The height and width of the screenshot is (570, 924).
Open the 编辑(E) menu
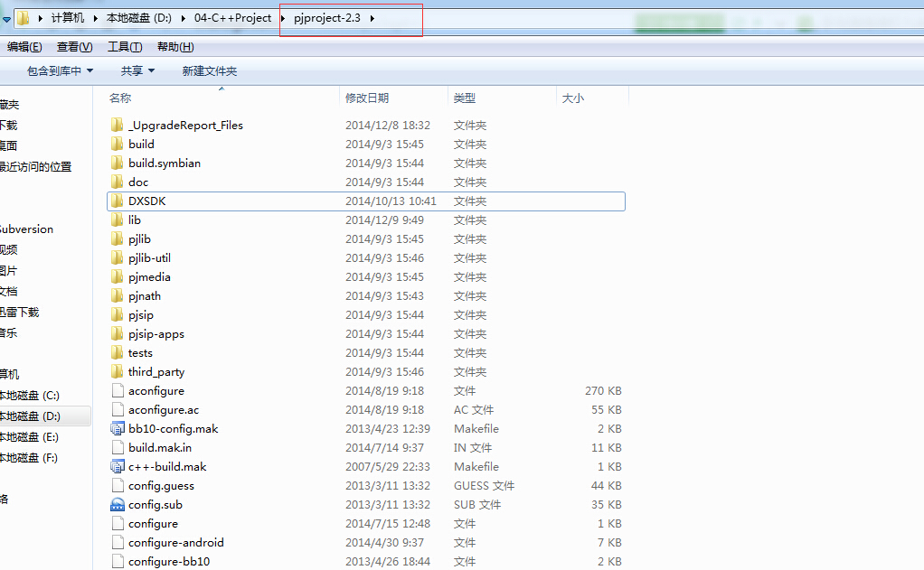(24, 46)
